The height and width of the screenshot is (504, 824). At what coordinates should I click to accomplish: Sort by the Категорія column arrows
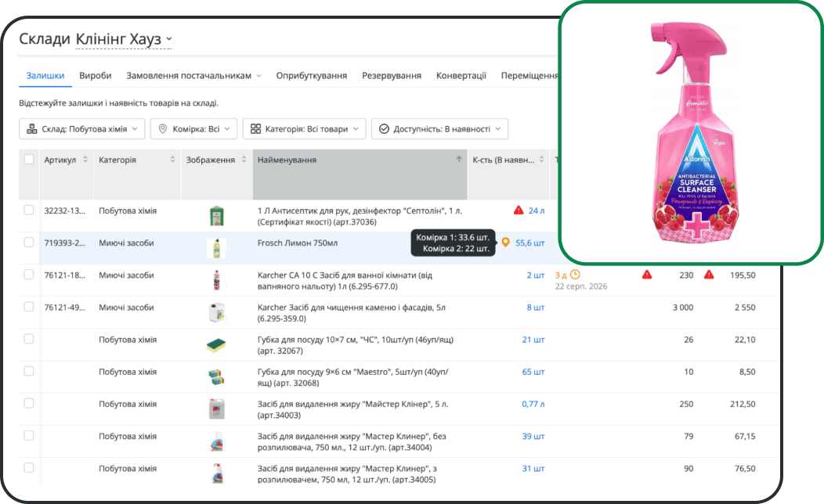pyautogui.click(x=172, y=159)
